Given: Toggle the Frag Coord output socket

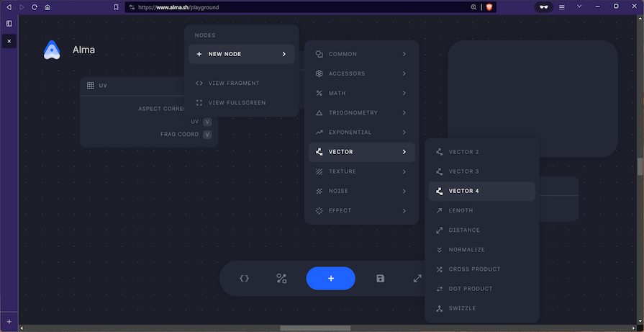Looking at the screenshot, I should point(207,135).
